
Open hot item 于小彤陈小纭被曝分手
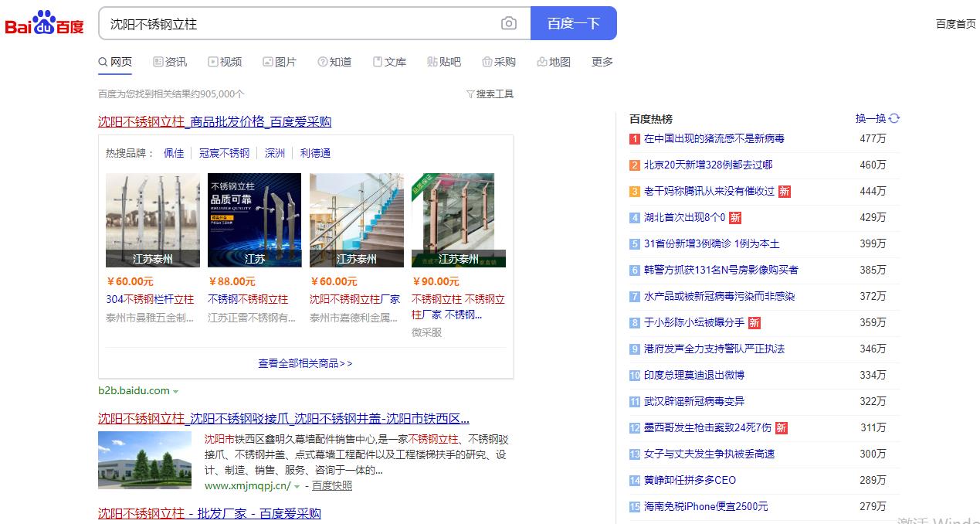[x=694, y=323]
